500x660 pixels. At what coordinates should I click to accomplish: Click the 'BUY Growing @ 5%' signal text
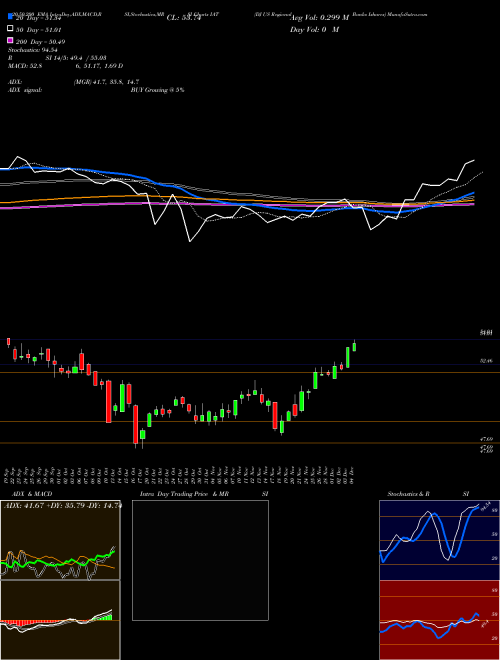[x=157, y=90]
